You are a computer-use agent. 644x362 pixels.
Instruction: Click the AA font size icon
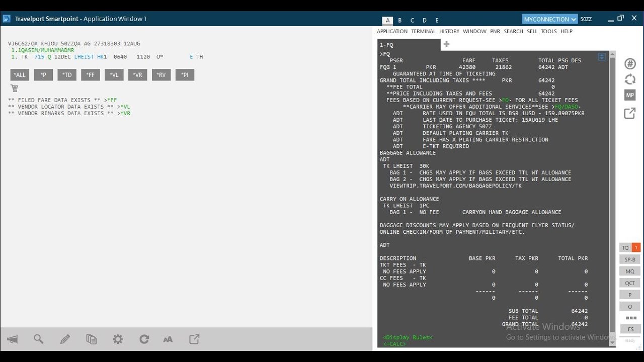[168, 339]
